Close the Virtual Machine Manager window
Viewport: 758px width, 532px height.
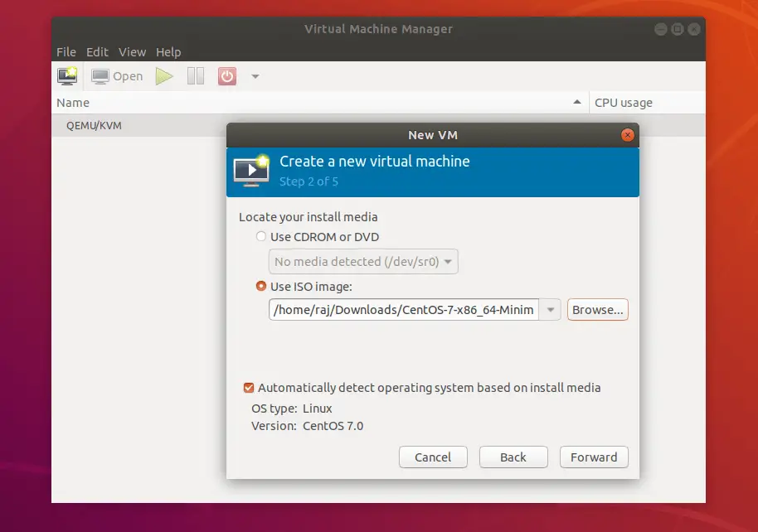(x=694, y=29)
